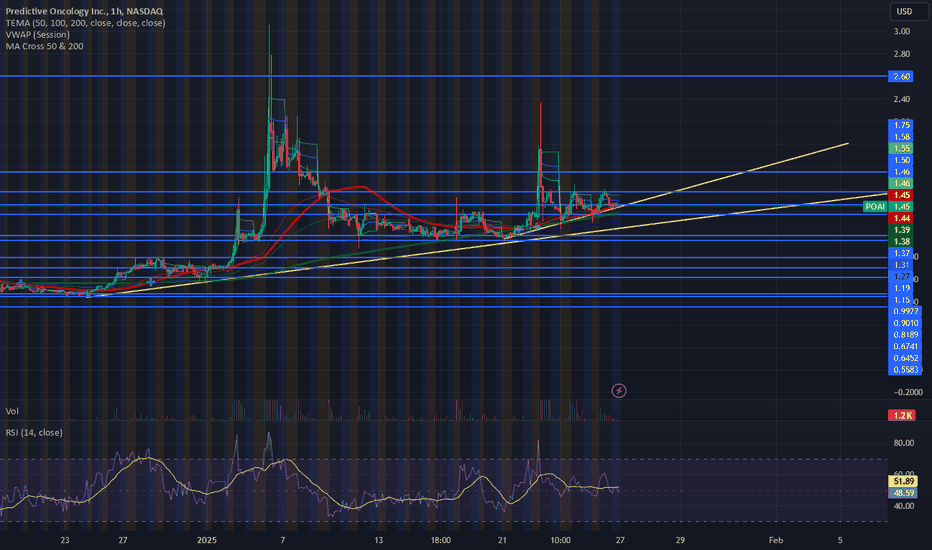The width and height of the screenshot is (932, 550).
Task: Select the dark green 1.38 price label
Action: point(902,241)
